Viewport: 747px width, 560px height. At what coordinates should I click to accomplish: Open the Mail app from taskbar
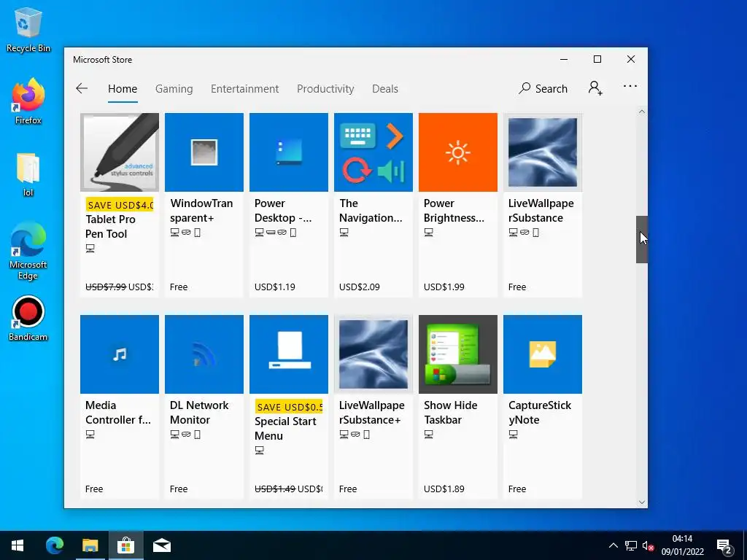pos(162,545)
